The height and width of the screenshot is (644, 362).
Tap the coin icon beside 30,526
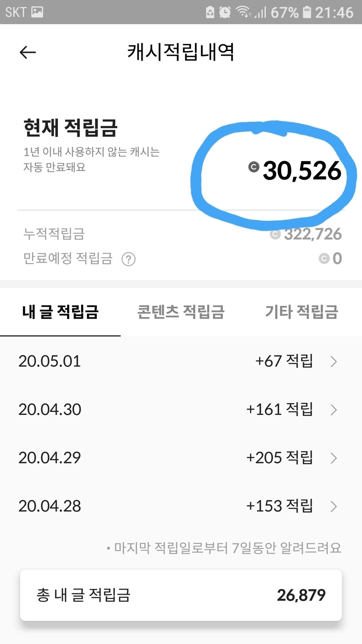(x=254, y=167)
